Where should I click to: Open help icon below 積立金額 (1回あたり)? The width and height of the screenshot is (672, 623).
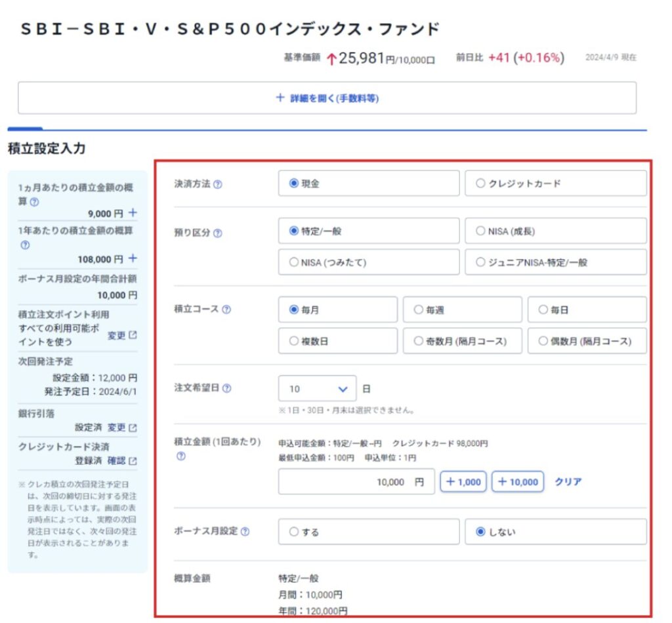click(181, 456)
